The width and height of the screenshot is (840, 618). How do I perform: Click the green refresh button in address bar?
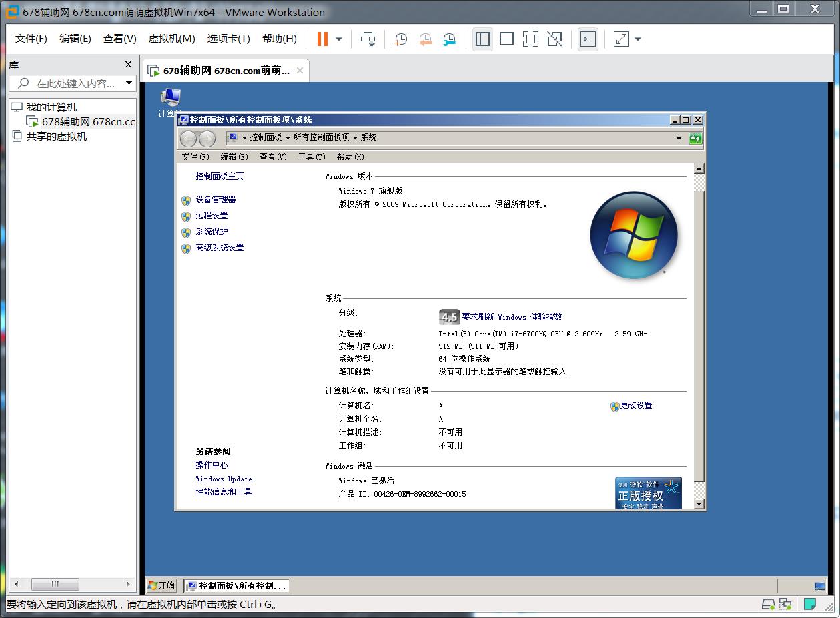pos(695,138)
